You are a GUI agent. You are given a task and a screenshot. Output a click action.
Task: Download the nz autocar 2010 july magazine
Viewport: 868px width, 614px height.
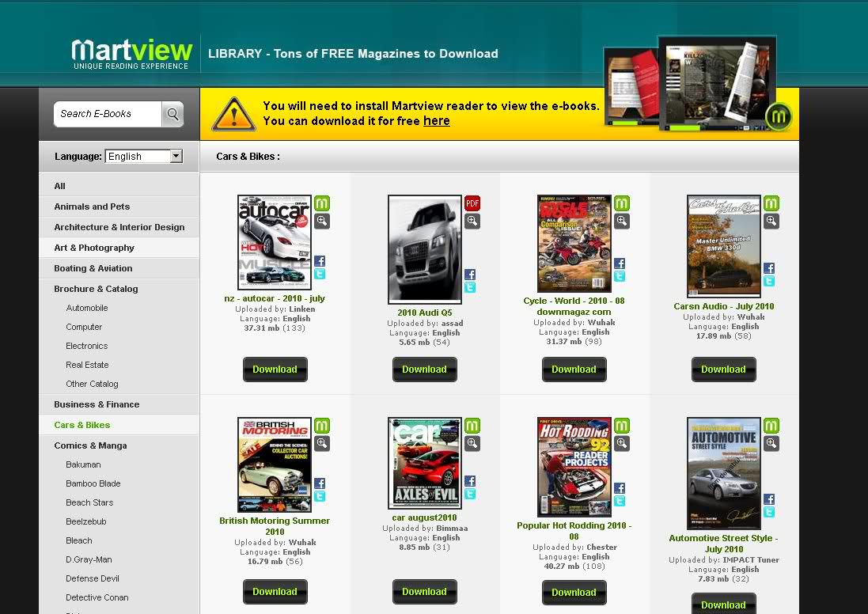[x=275, y=370]
